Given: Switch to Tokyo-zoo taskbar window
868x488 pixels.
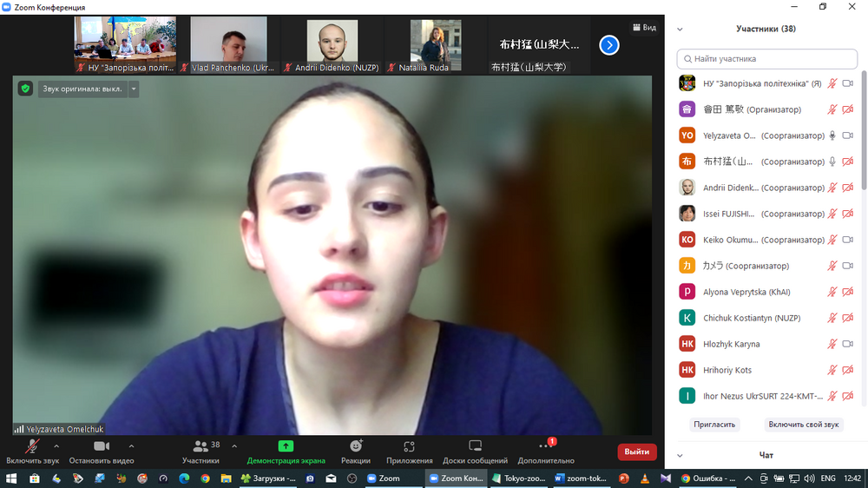Looking at the screenshot, I should (x=519, y=478).
